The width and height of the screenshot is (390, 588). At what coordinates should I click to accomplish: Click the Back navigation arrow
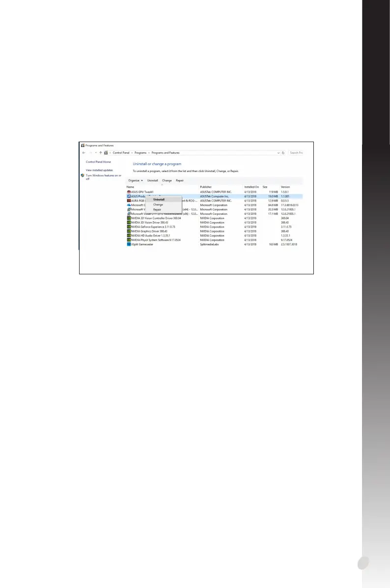tap(84, 152)
